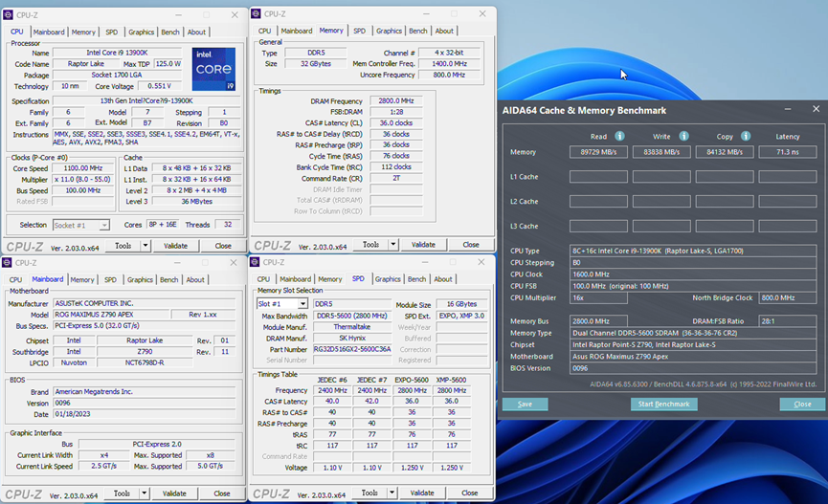Click the BIOS date 01/18/2023
The height and width of the screenshot is (504, 828).
pos(145,414)
